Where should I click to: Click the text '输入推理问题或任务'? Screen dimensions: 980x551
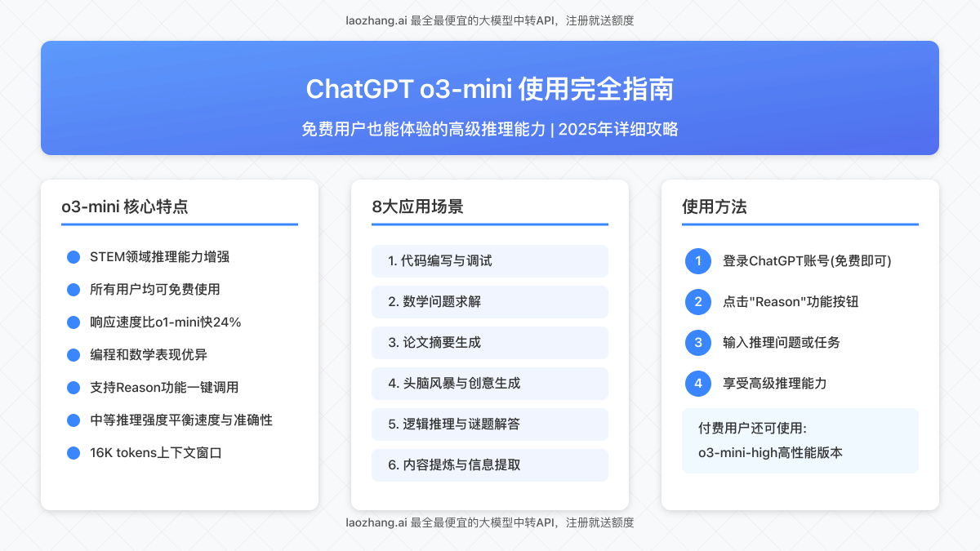pyautogui.click(x=782, y=343)
